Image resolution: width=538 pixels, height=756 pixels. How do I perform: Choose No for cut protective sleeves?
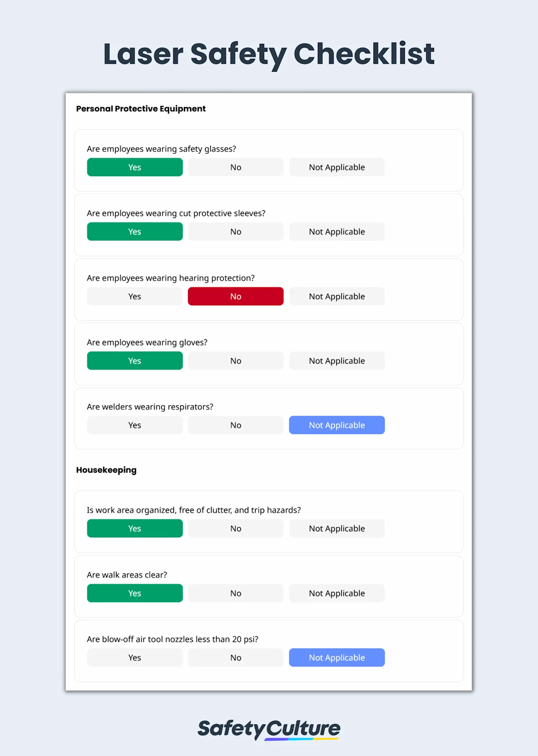(x=235, y=232)
